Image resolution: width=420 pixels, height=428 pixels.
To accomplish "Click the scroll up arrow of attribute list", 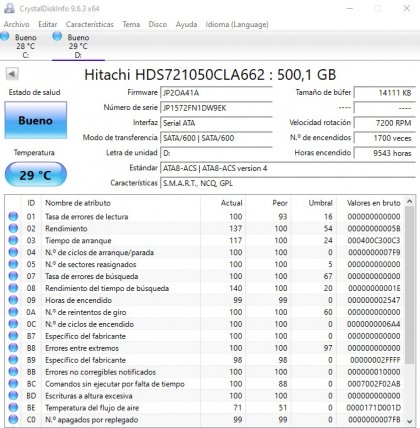I will 410,202.
